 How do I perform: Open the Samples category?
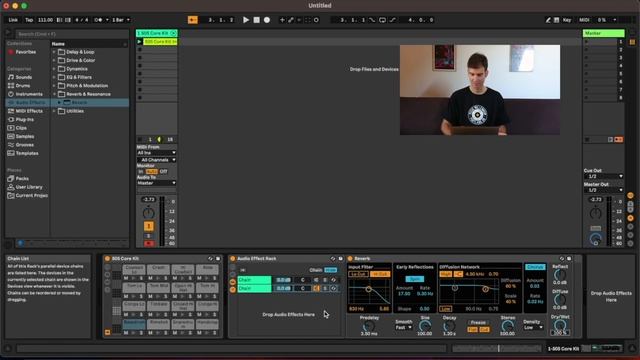[x=24, y=136]
